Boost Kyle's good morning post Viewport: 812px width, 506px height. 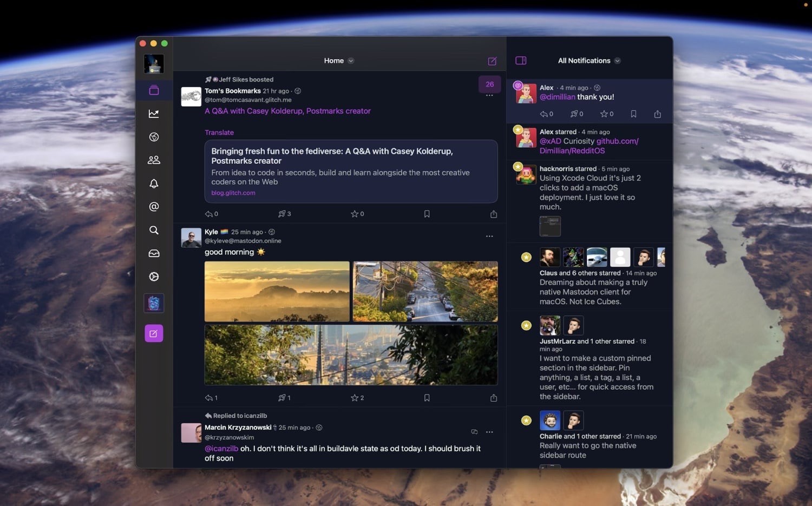284,398
